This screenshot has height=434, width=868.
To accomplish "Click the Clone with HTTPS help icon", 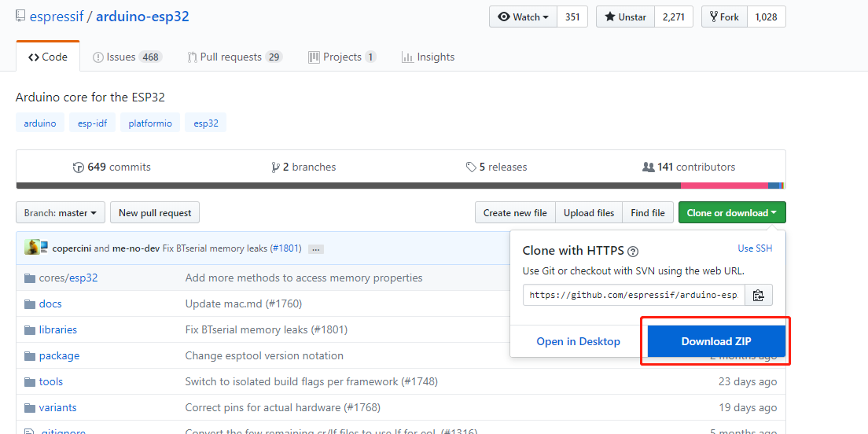I will pos(633,252).
